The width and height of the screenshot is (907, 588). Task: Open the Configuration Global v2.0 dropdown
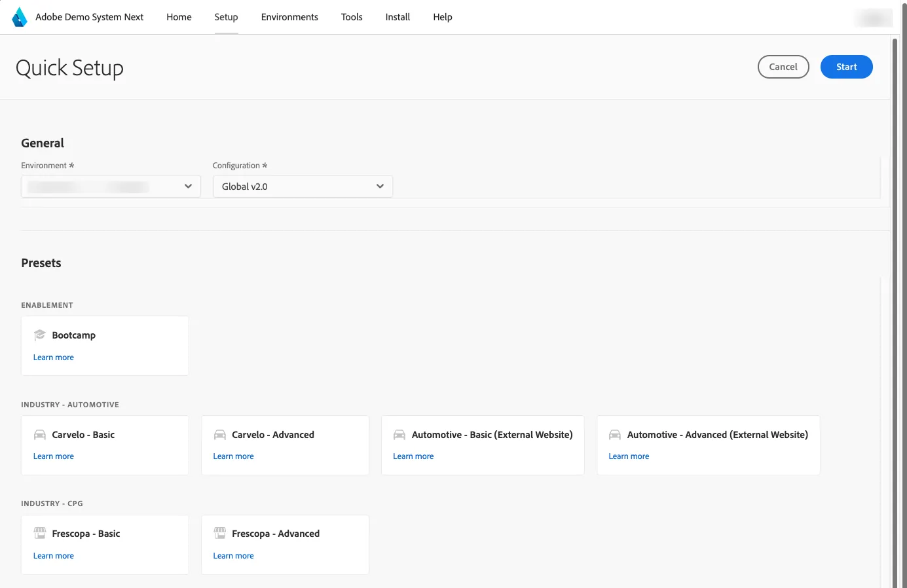303,187
